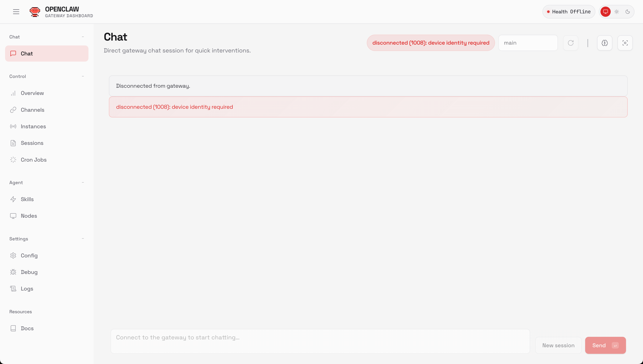Select system theme monitor icon

tap(605, 12)
